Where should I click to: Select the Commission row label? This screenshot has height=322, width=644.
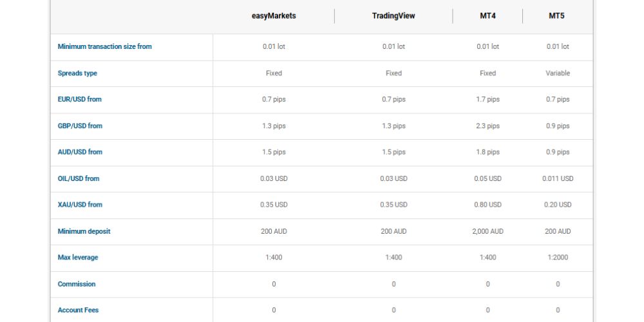click(77, 284)
